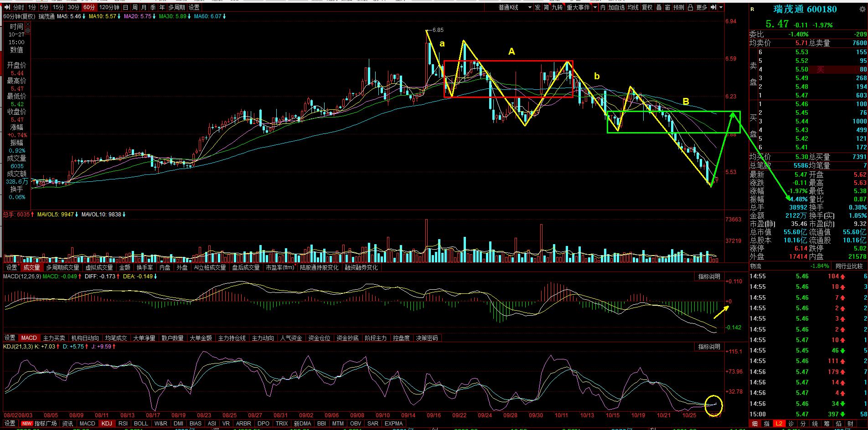The image size is (868, 430).
Task: Click the 物流 sector label
Action: [756, 266]
